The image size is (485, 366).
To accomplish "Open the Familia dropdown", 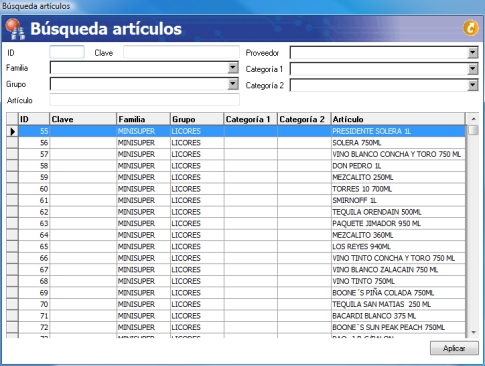I will (233, 68).
